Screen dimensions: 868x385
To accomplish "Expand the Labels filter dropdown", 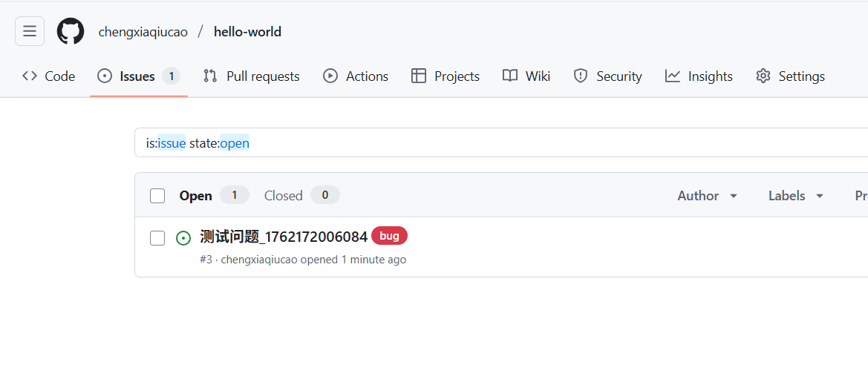I will point(796,195).
